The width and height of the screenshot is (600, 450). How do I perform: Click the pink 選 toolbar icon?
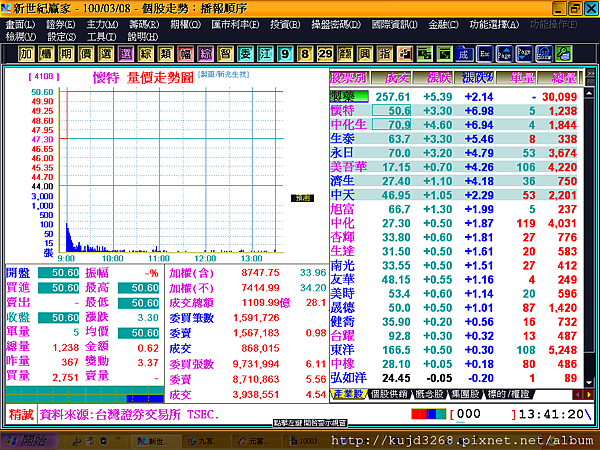coord(126,54)
